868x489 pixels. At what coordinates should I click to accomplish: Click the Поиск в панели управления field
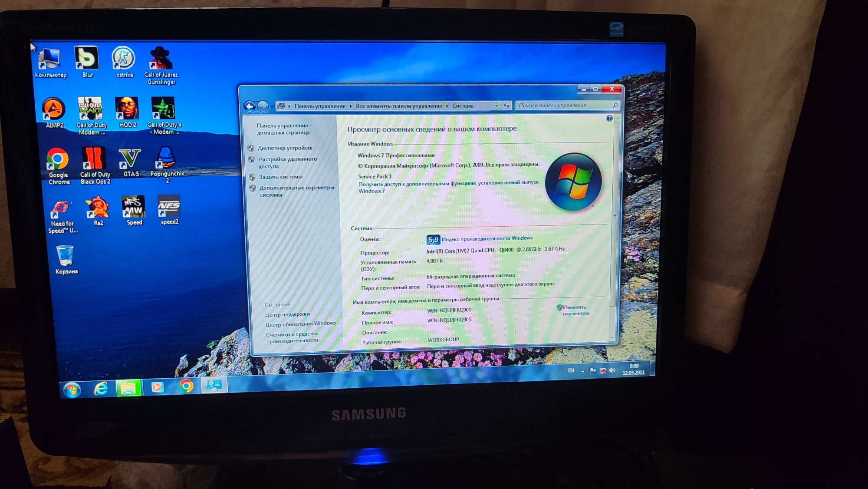point(567,105)
